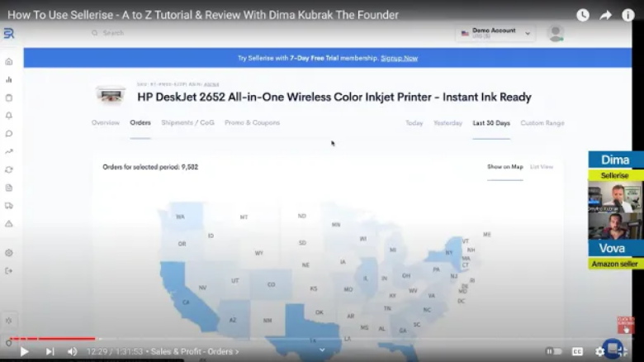Select the Orders tab
The width and height of the screenshot is (644, 362).
[140, 122]
